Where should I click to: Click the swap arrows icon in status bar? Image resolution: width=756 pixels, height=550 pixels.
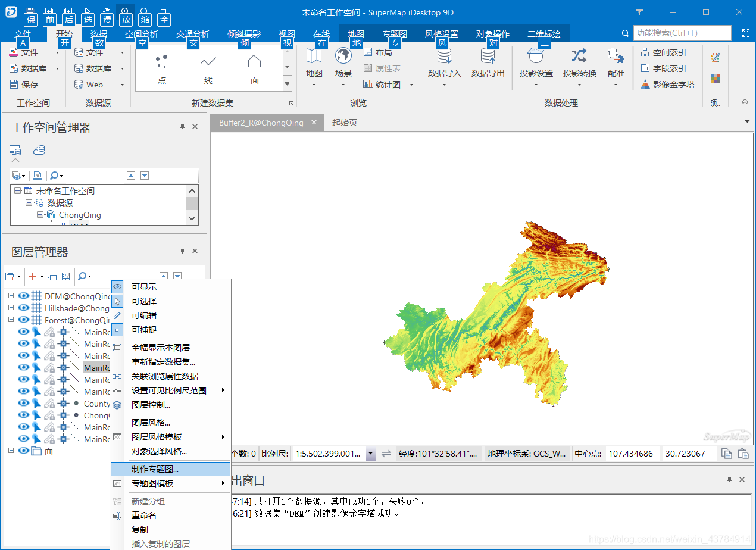pyautogui.click(x=386, y=454)
